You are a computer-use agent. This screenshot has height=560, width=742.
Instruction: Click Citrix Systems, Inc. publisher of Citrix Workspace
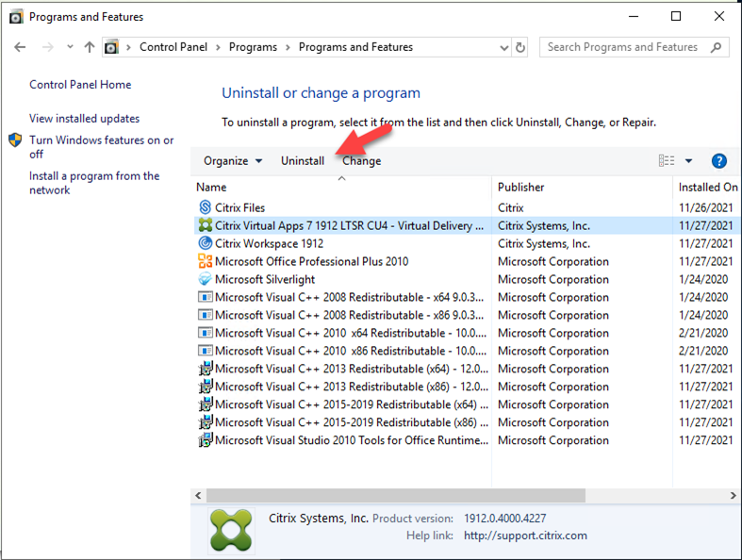coord(544,243)
